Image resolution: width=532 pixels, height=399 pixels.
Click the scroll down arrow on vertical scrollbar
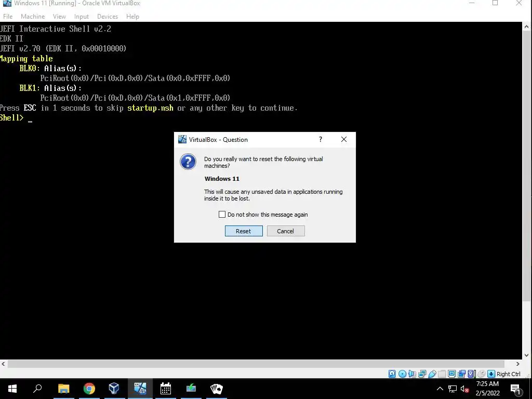pos(526,355)
